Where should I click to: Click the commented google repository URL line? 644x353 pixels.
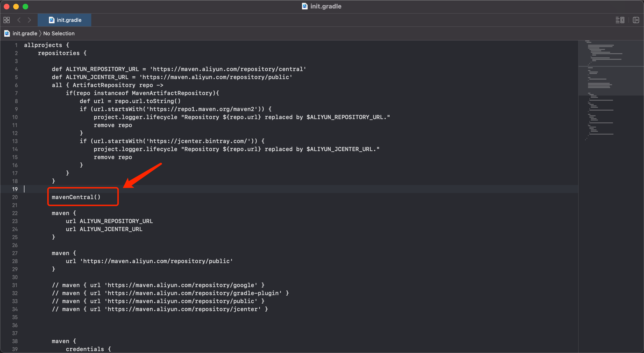pyautogui.click(x=158, y=285)
